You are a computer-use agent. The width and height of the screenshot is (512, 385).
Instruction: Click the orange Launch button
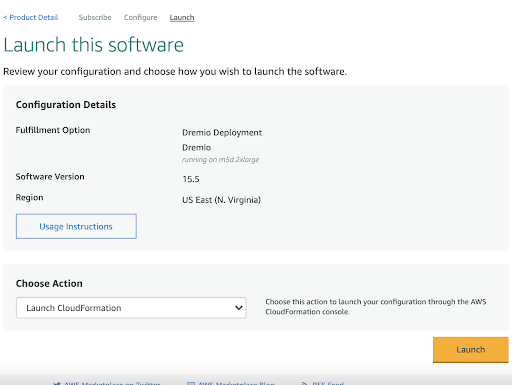(471, 350)
